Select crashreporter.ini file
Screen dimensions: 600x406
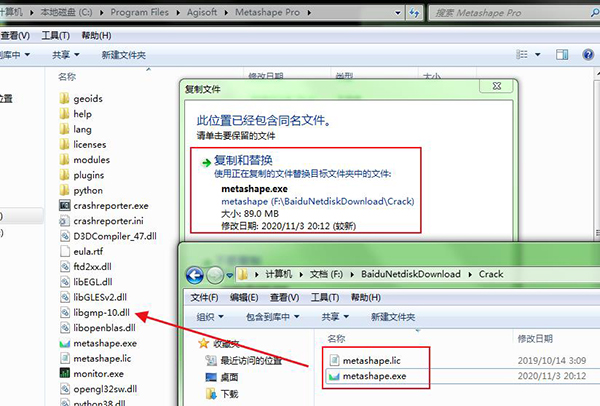102,221
